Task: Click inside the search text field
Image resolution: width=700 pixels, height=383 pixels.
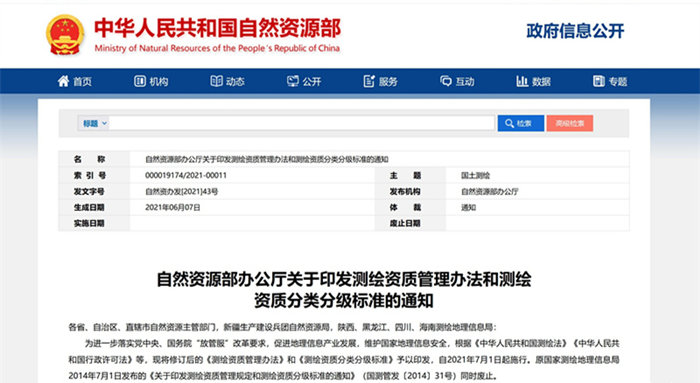Action: 302,123
